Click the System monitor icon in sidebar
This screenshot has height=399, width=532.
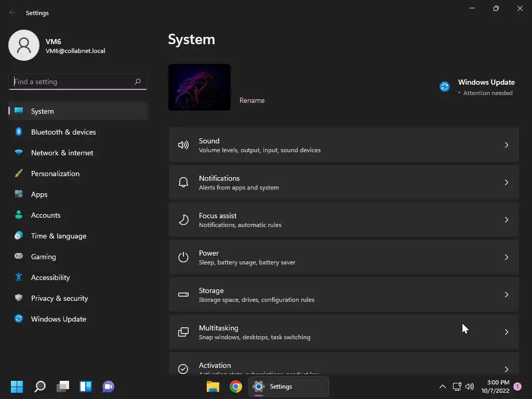pyautogui.click(x=19, y=111)
